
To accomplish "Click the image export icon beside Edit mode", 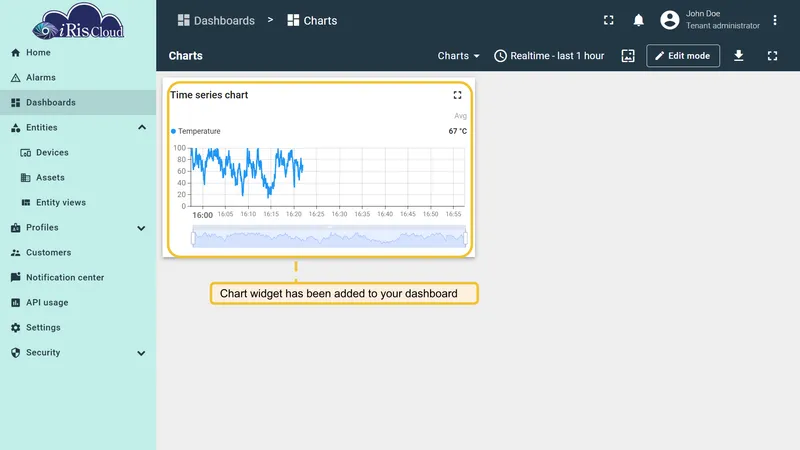I will click(x=628, y=56).
